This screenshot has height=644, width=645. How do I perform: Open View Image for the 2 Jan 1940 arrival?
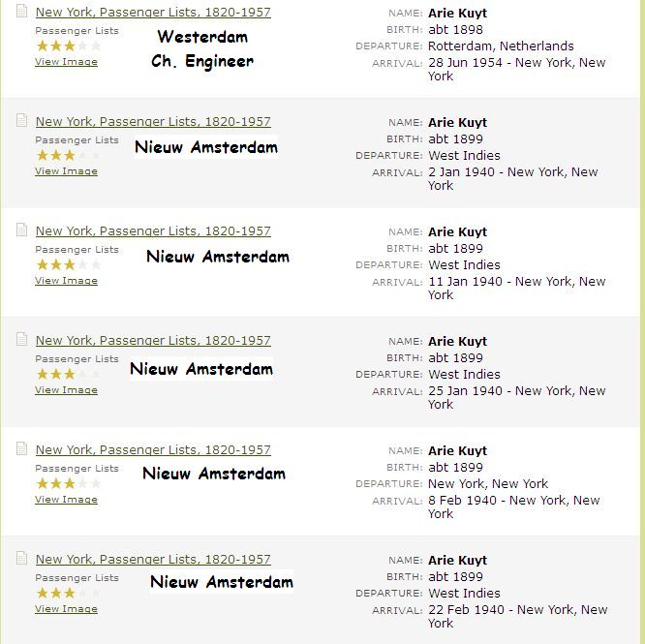pos(66,171)
